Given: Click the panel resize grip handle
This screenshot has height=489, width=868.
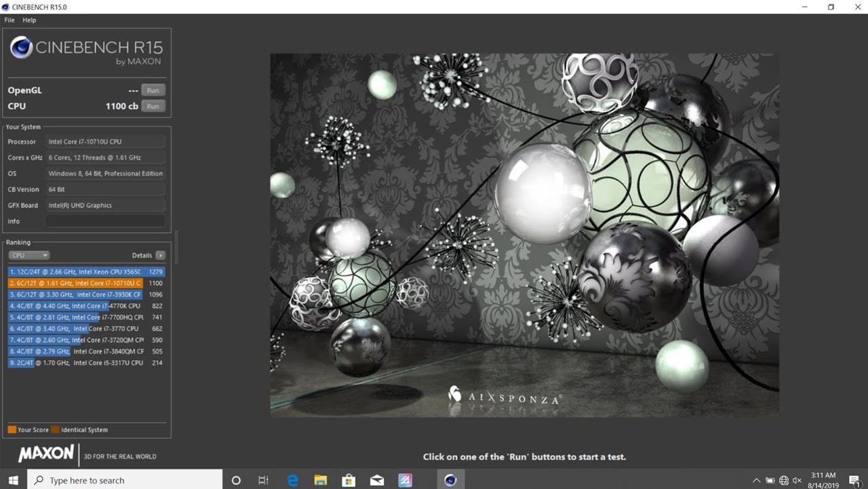Looking at the screenshot, I should coord(176,247).
